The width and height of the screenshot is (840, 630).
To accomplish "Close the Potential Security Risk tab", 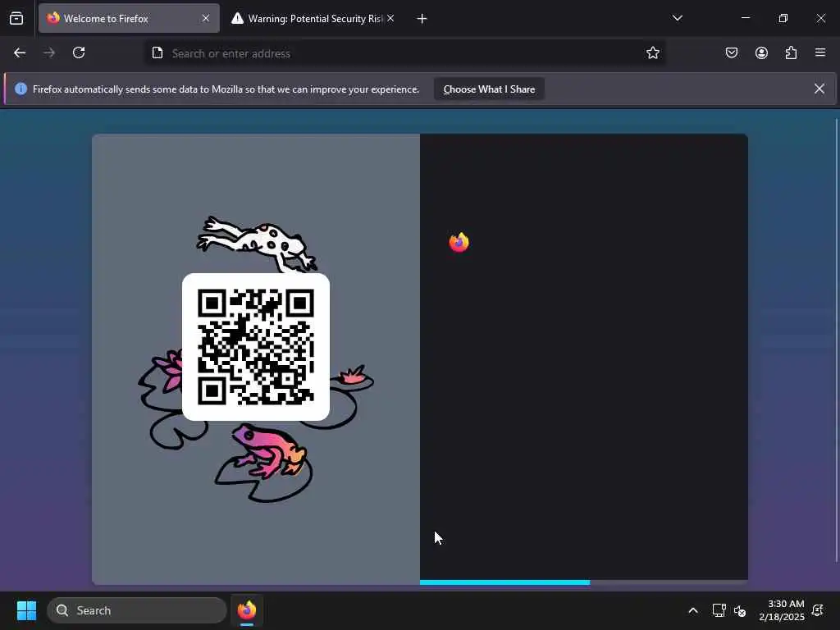I will (x=391, y=19).
